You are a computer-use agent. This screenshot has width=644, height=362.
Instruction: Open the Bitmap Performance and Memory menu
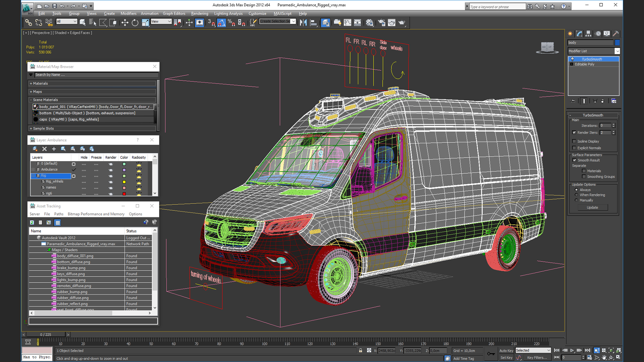96,214
